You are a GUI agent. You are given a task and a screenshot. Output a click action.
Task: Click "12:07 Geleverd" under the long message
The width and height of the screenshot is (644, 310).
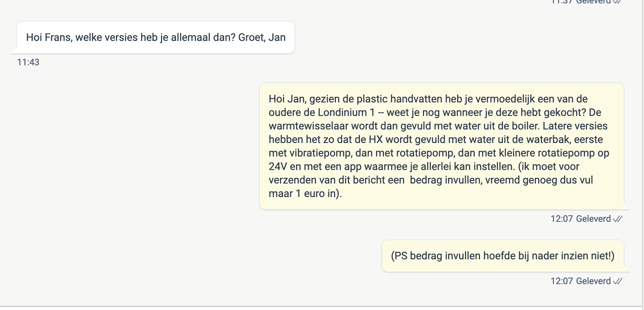click(x=581, y=219)
